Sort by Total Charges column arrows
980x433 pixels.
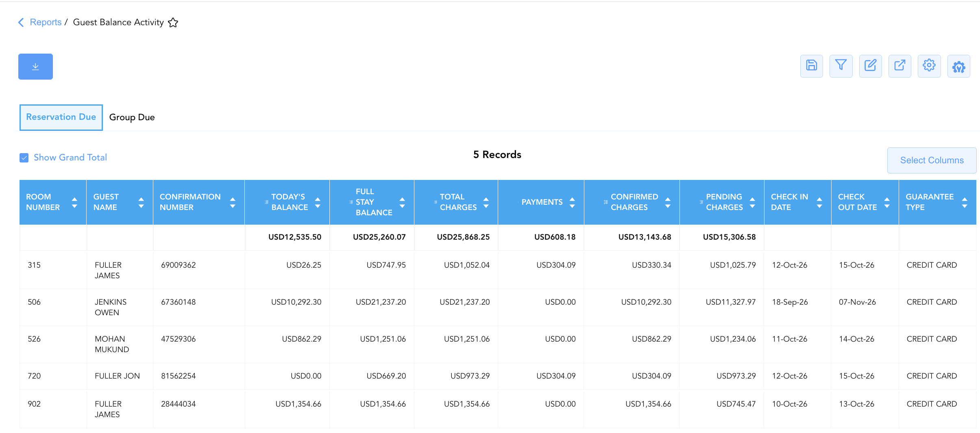[486, 202]
